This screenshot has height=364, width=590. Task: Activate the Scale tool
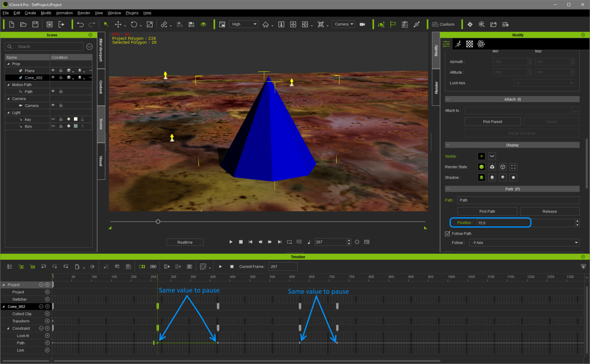150,24
